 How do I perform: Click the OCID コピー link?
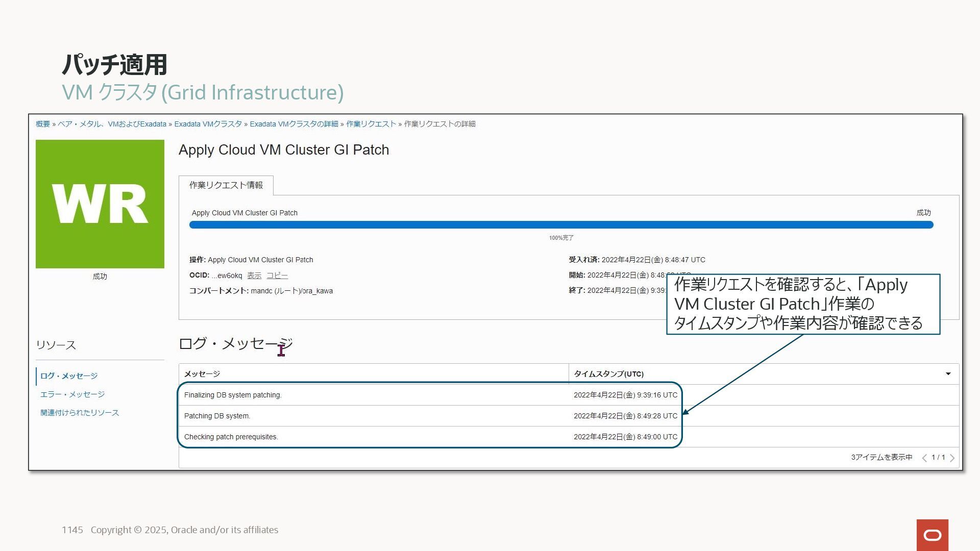click(x=277, y=275)
